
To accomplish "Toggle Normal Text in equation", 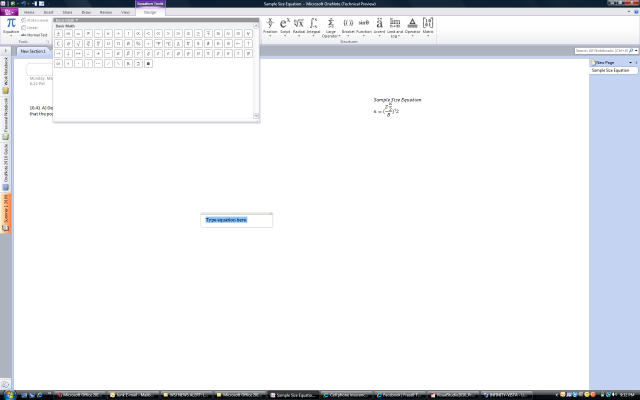I will tap(34, 35).
